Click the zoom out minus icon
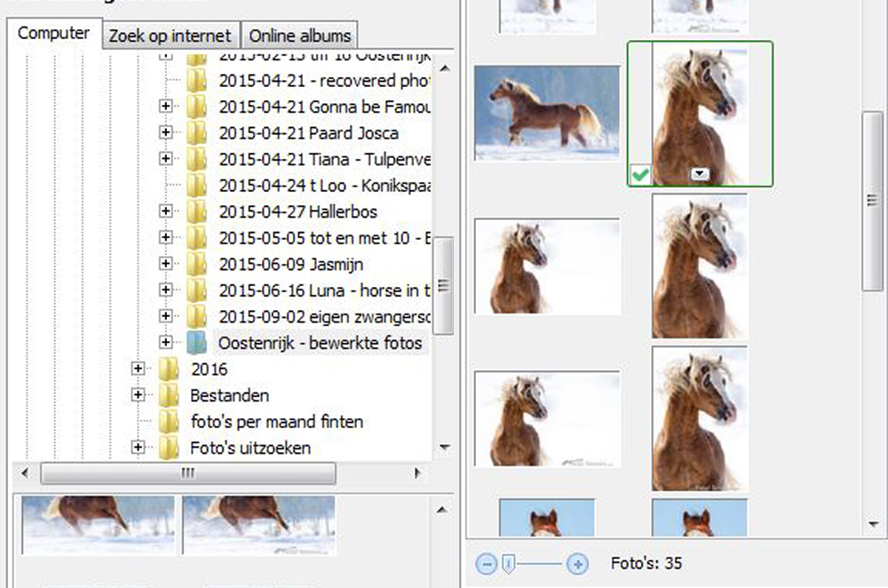Image resolution: width=888 pixels, height=588 pixels. (486, 563)
